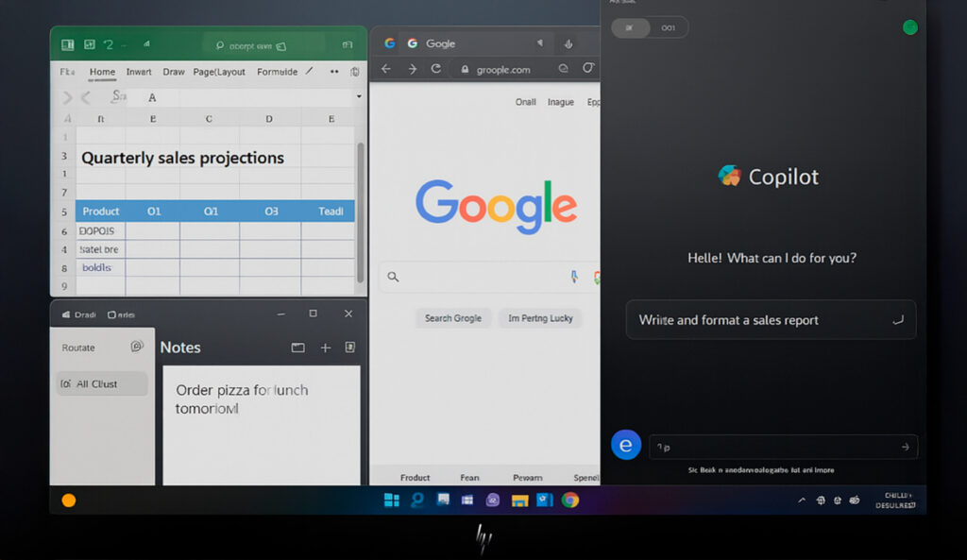This screenshot has width=967, height=560.
Task: Click the mute speaker icon on the Google tab
Action: coord(539,43)
